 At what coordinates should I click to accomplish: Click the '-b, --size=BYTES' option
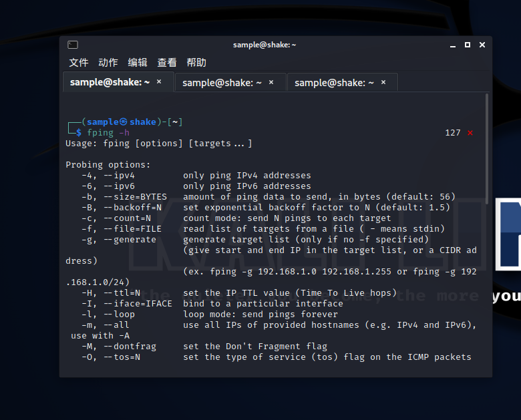click(x=124, y=197)
